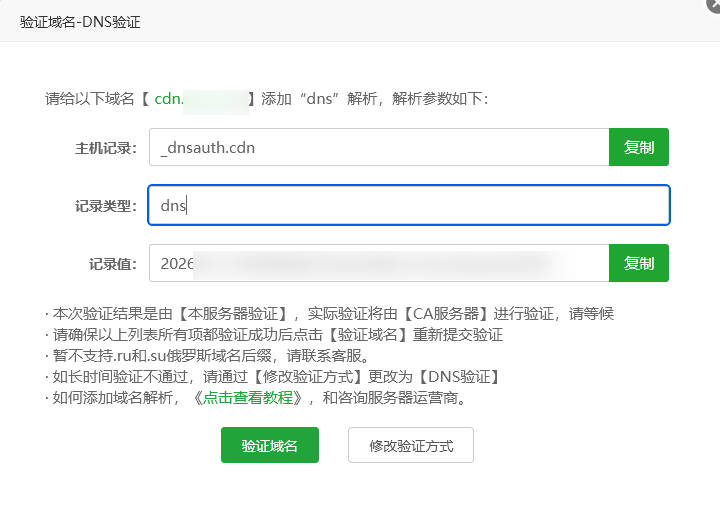Select the 记录值 field starting with 2026
Image resolution: width=720 pixels, height=506 pixels.
[378, 263]
